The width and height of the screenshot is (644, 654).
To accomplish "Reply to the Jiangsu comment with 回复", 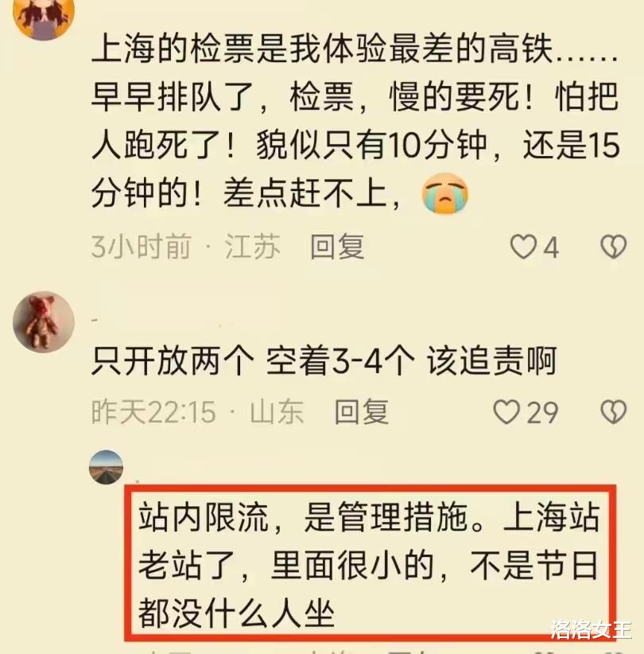I will click(337, 247).
